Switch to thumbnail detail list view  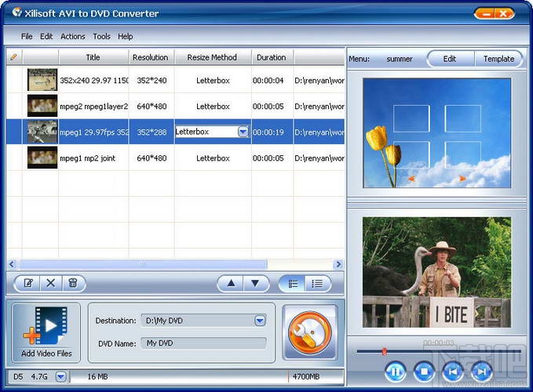293,283
